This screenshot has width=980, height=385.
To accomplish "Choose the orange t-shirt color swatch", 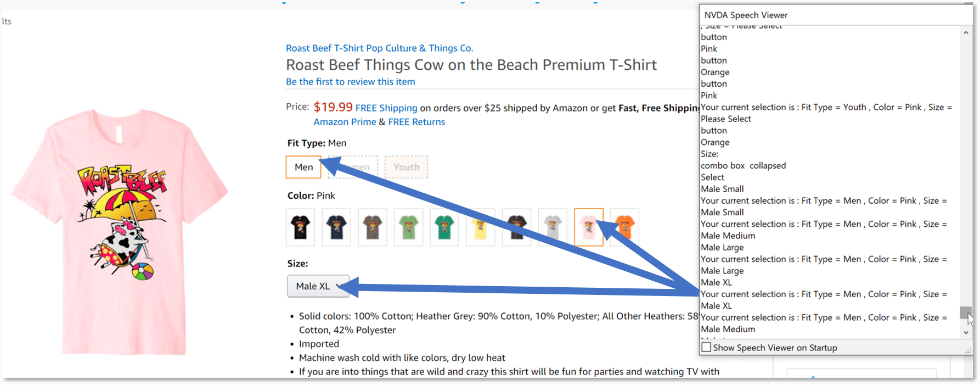I will coord(625,227).
